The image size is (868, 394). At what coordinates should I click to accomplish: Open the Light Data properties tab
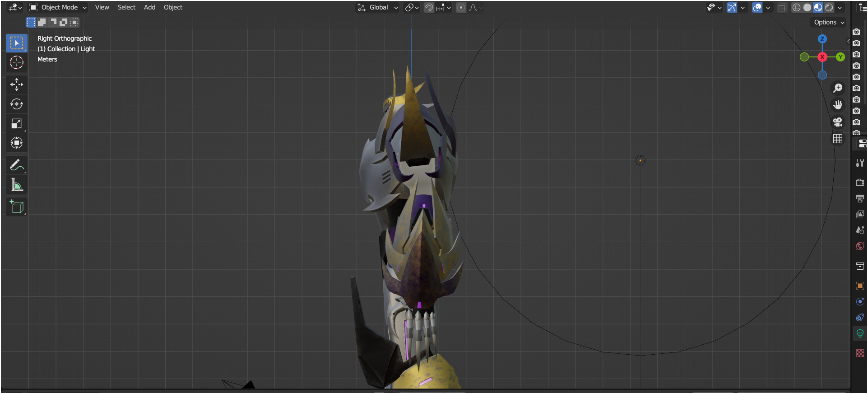click(x=860, y=333)
